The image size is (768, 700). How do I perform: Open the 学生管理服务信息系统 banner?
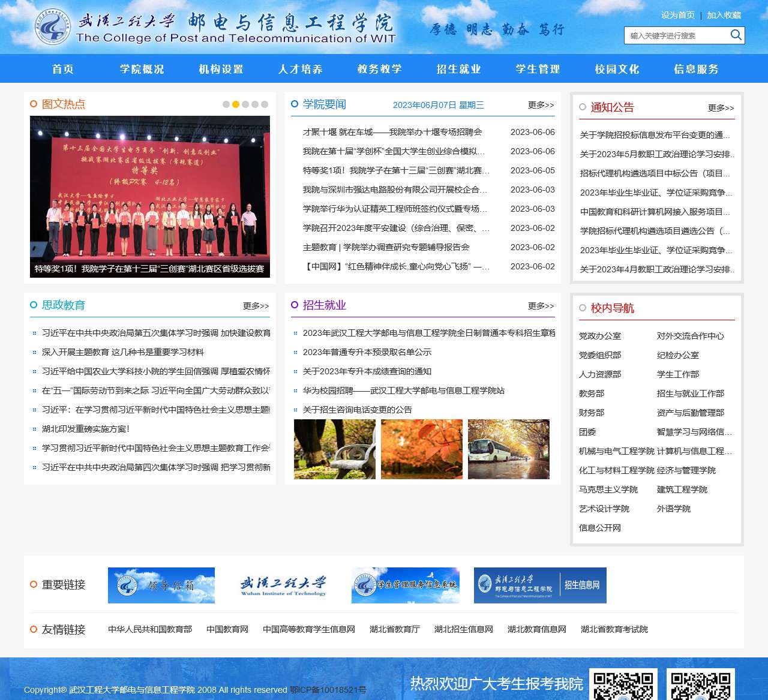406,585
